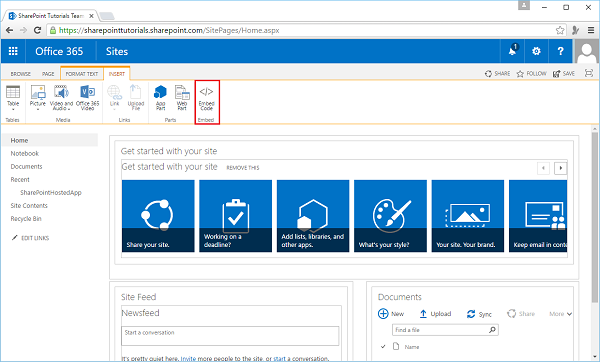
Task: Switch to the PAGE ribbon tab
Action: pyautogui.click(x=48, y=74)
